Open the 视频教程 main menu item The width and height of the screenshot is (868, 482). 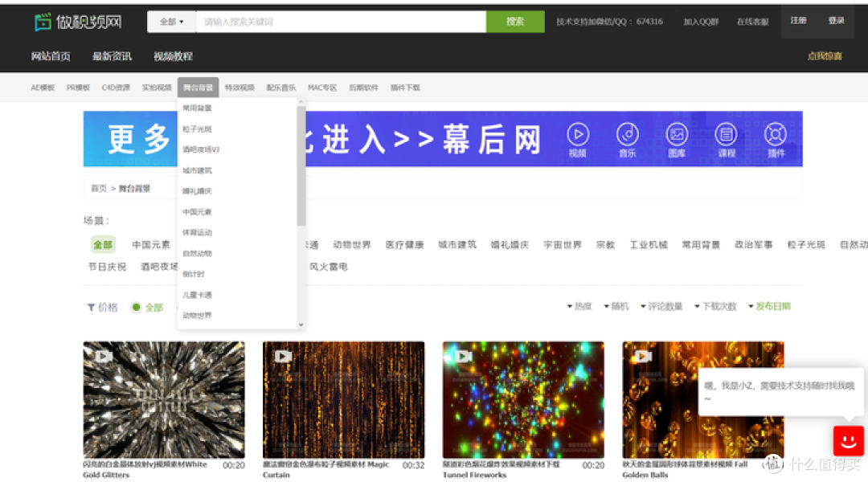(x=173, y=56)
